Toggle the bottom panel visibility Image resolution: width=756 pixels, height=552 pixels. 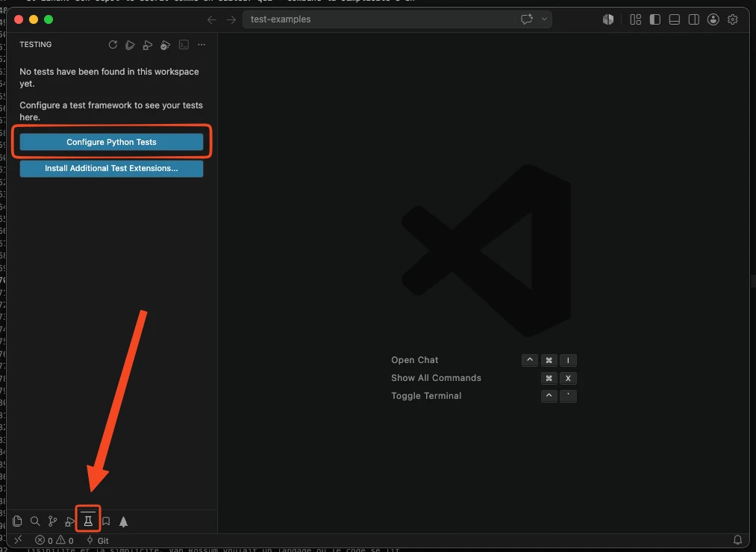[x=674, y=19]
